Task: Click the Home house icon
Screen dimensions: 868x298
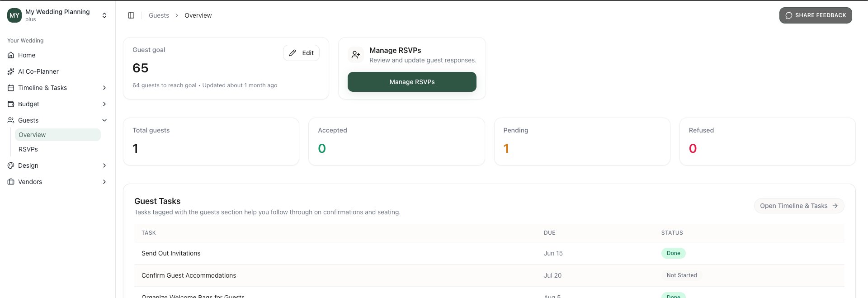Action: click(11, 55)
